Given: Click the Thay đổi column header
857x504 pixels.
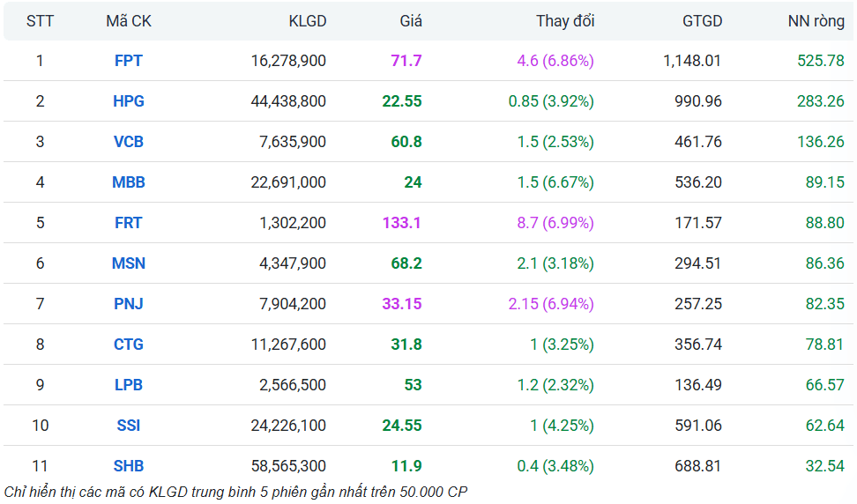Looking at the screenshot, I should (x=565, y=21).
